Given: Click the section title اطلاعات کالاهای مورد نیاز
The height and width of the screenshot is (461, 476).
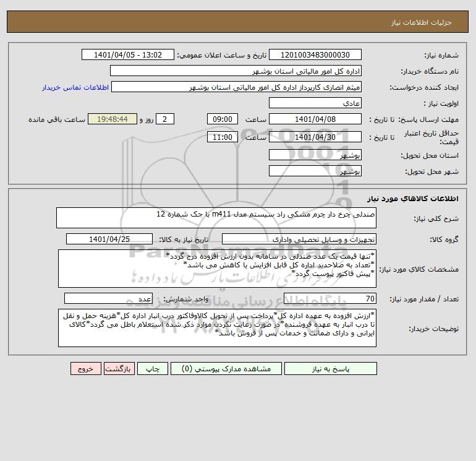Looking at the screenshot, I should point(413,199).
